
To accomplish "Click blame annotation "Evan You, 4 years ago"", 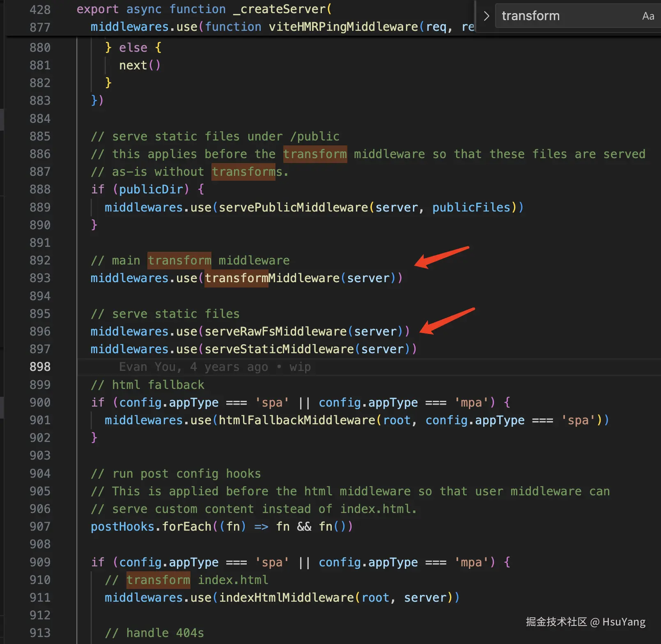I will (193, 367).
